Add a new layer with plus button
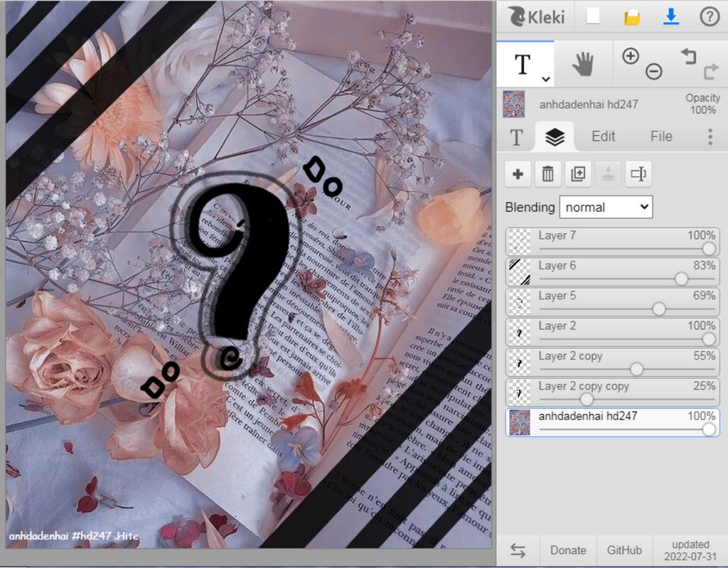The image size is (728, 568). point(518,174)
